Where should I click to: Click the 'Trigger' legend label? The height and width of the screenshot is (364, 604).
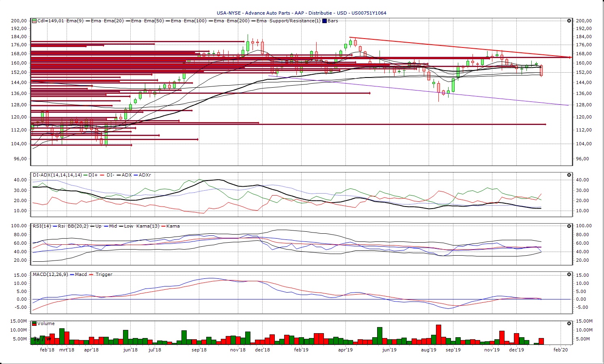104,274
